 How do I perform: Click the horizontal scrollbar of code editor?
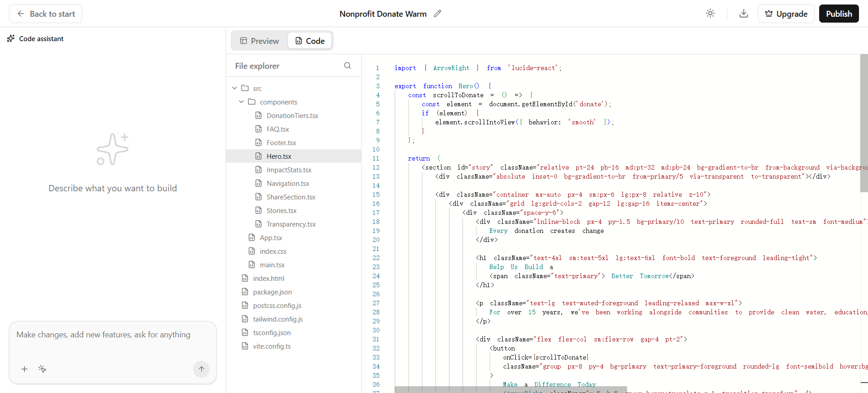(x=510, y=389)
